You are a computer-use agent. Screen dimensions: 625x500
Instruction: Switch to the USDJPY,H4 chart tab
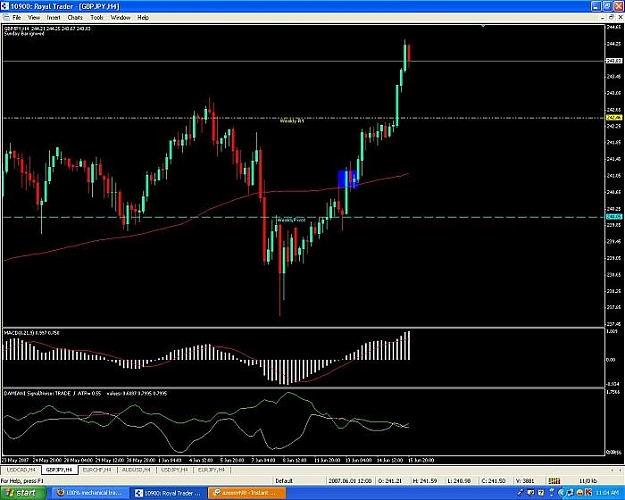click(173, 470)
